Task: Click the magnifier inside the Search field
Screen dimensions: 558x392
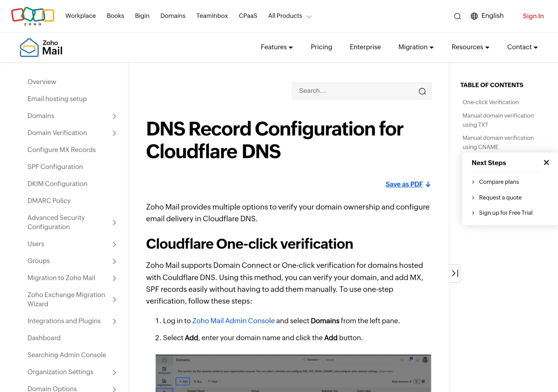Action: (422, 91)
